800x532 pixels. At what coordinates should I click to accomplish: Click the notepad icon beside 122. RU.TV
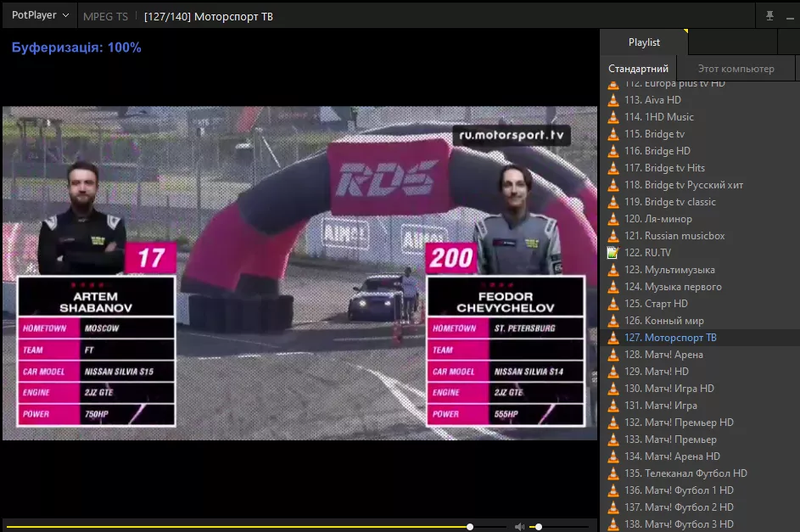click(x=613, y=253)
